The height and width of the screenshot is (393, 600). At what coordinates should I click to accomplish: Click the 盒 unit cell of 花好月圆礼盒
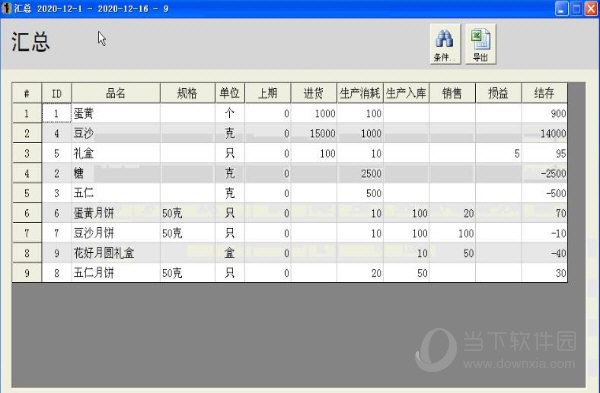coord(230,253)
